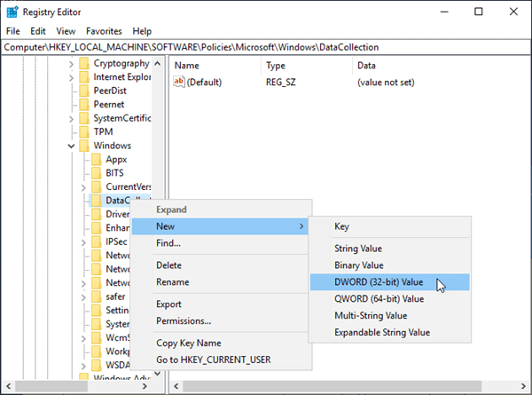Open the View menu
The width and height of the screenshot is (532, 395).
coord(66,31)
